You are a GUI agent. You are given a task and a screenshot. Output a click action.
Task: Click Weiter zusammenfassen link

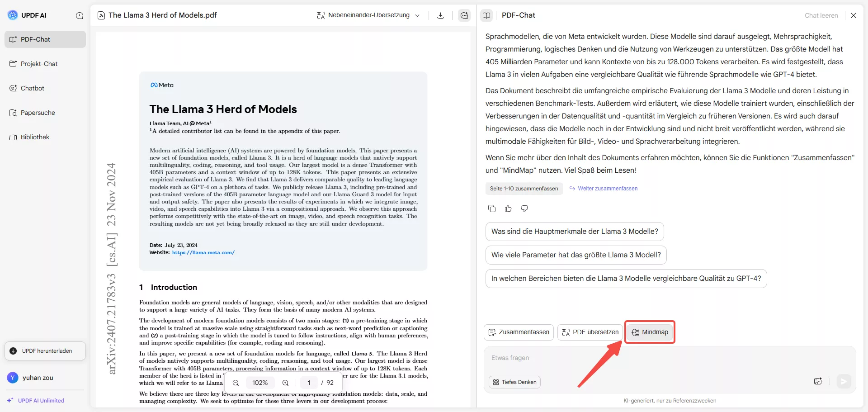608,189
